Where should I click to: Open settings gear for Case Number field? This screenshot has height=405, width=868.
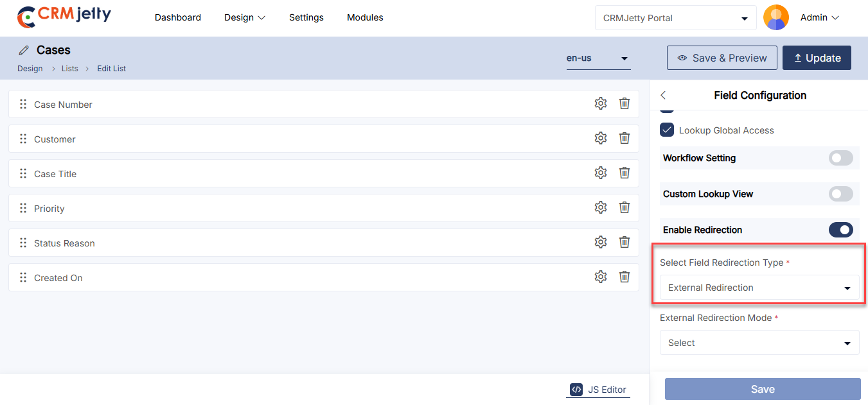click(x=600, y=104)
